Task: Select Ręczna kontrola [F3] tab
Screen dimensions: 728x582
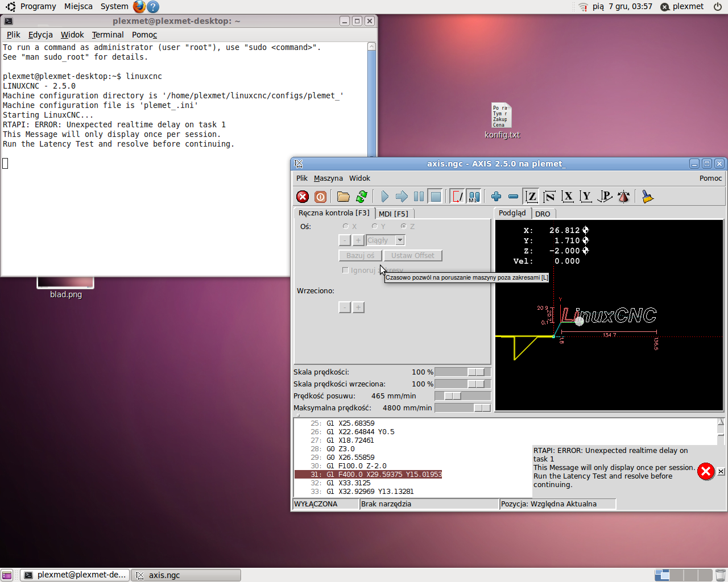Action: 334,213
